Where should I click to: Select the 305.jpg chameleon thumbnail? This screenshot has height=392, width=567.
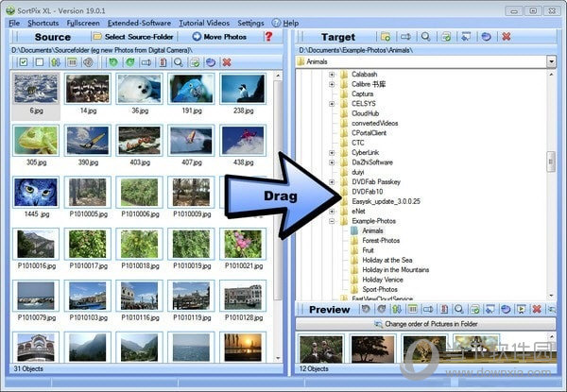36,141
